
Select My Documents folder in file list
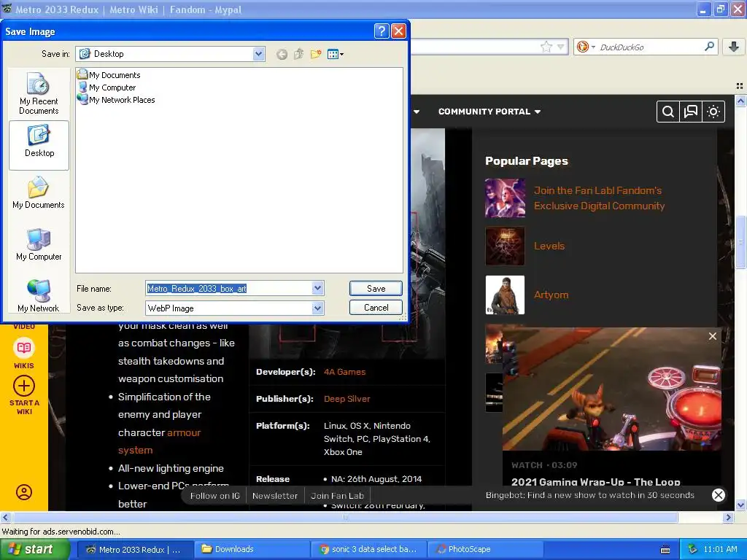point(109,75)
